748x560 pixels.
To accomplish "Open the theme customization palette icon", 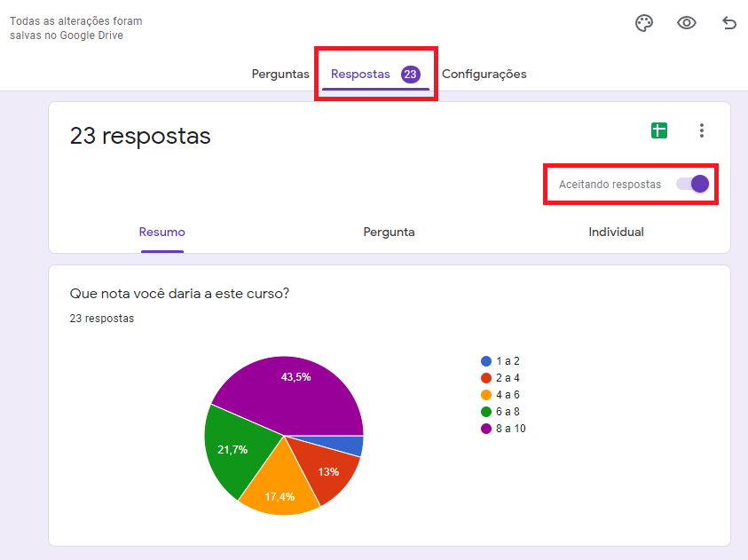I will tap(644, 23).
